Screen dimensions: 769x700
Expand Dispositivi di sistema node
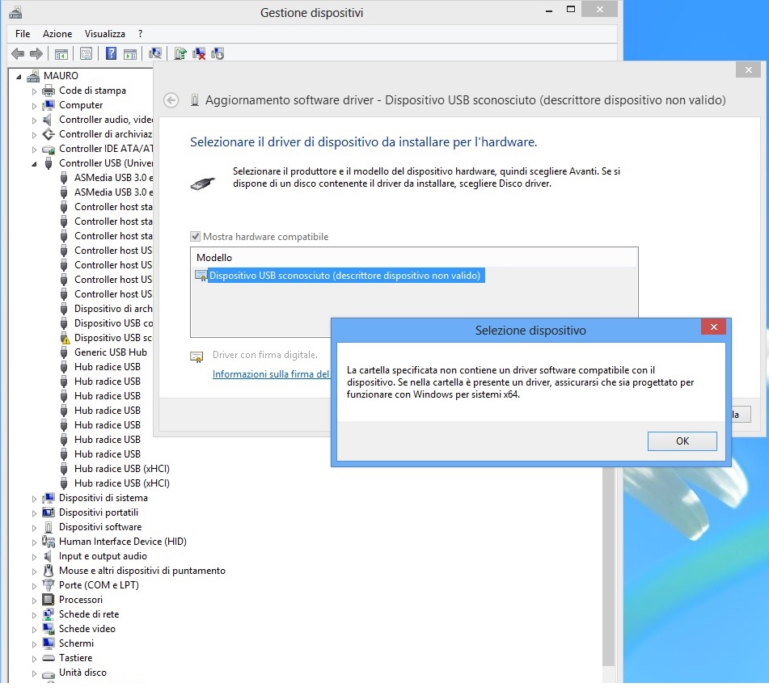33,498
